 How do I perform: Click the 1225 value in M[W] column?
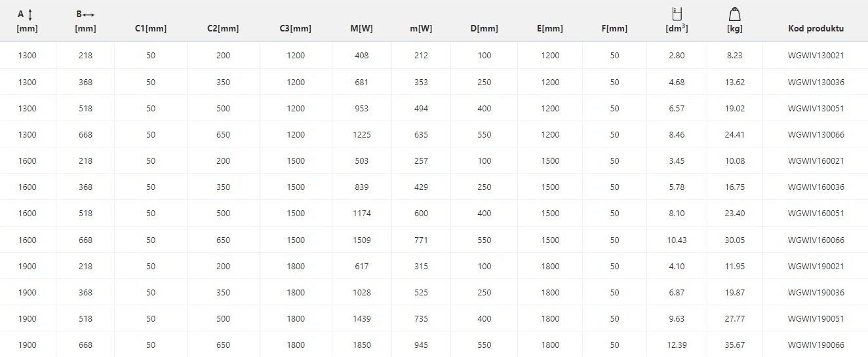361,135
